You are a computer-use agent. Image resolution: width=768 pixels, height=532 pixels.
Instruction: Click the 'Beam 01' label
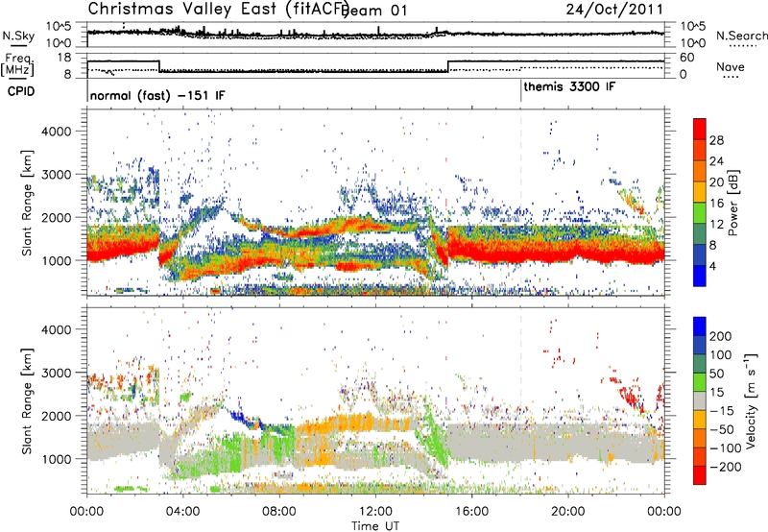pyautogui.click(x=374, y=11)
